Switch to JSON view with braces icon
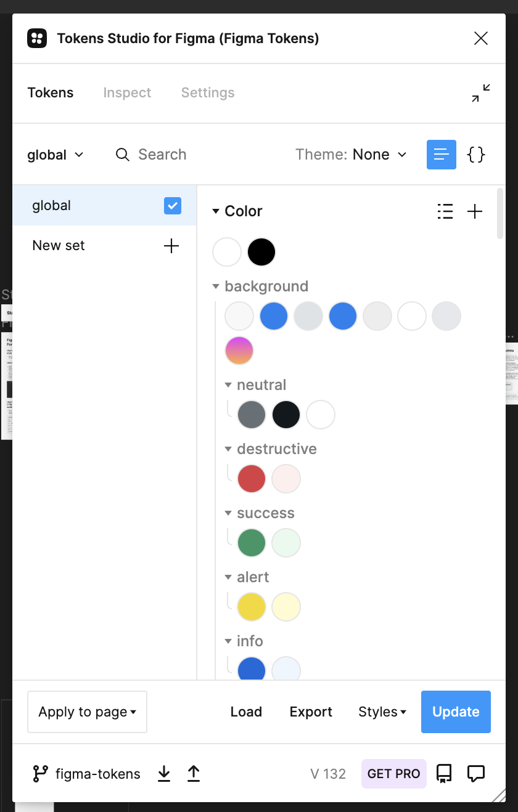The height and width of the screenshot is (812, 518). click(x=476, y=155)
